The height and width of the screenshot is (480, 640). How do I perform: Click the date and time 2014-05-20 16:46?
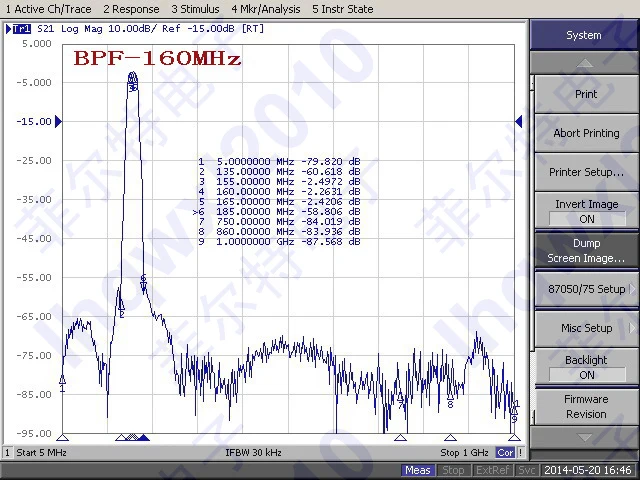[x=588, y=470]
